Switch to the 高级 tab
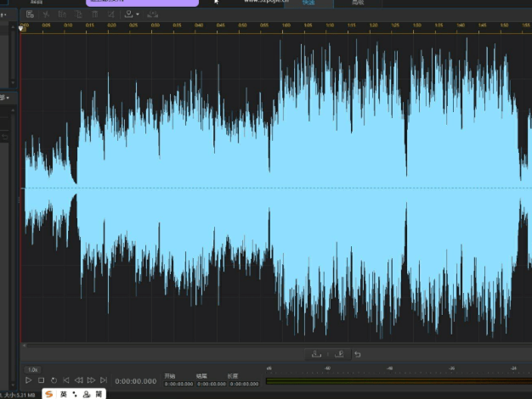Screen dimensions: 532x399 (356, 3)
